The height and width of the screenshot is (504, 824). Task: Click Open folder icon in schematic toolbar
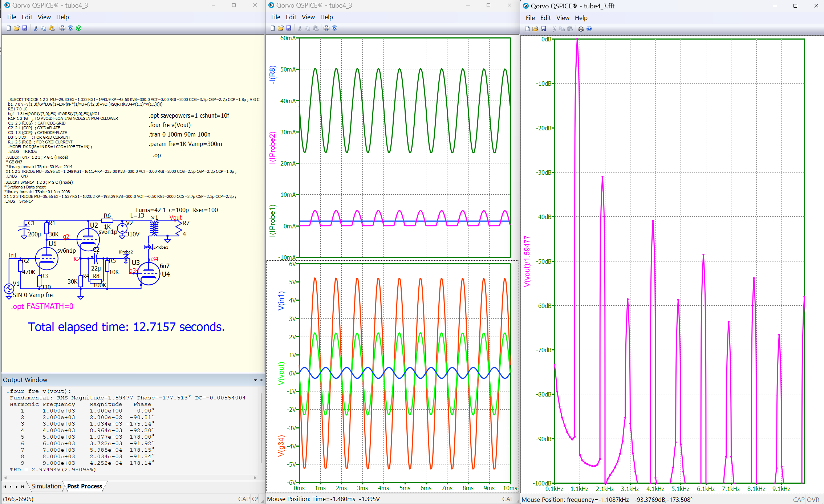click(17, 28)
